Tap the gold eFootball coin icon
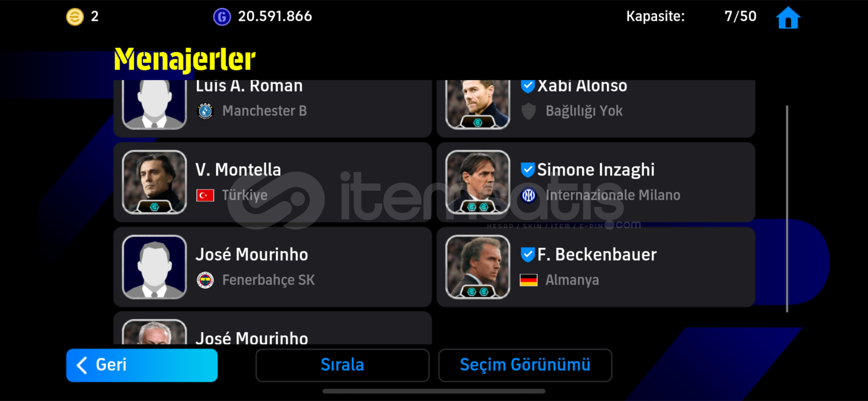The width and height of the screenshot is (868, 401). (75, 17)
